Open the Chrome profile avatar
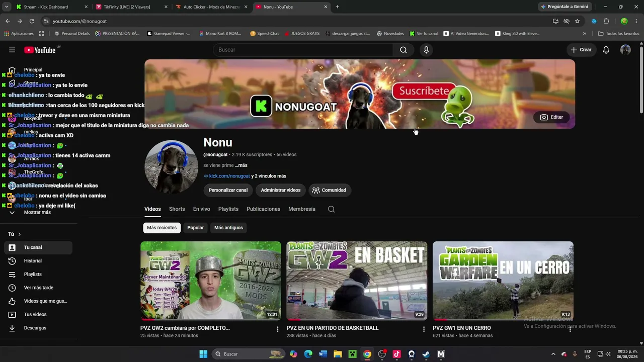Viewport: 644px width, 362px height. pos(624,21)
